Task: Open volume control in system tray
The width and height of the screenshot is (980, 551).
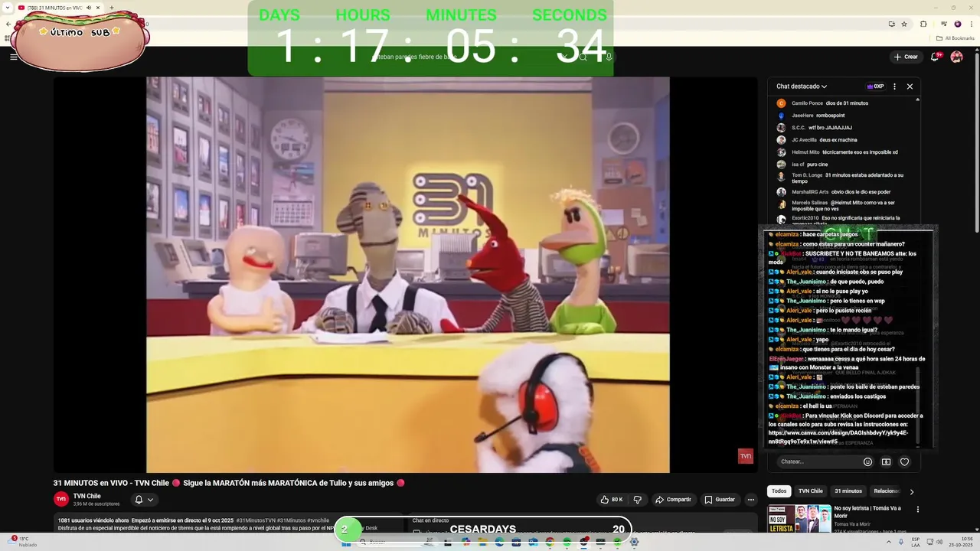Action: tap(939, 542)
